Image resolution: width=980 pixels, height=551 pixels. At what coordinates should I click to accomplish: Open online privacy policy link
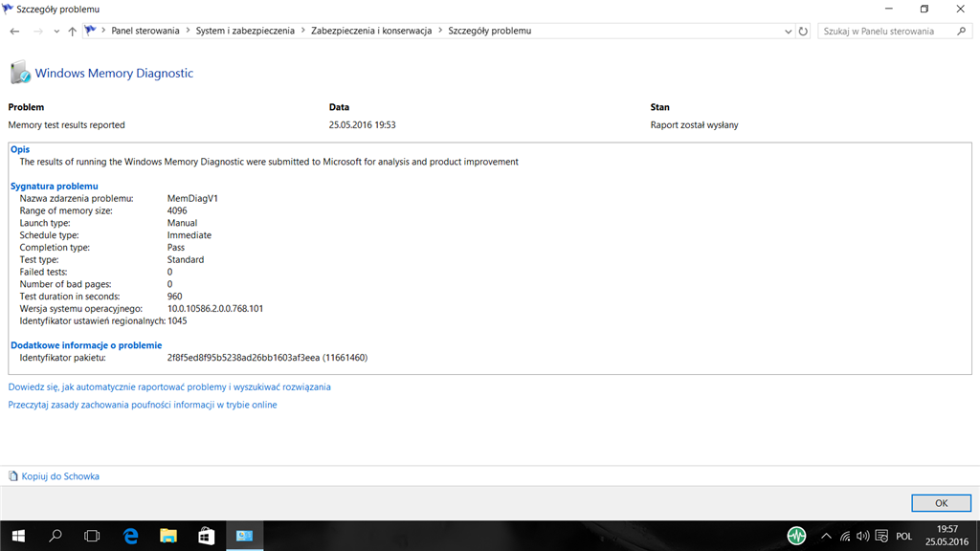[143, 405]
